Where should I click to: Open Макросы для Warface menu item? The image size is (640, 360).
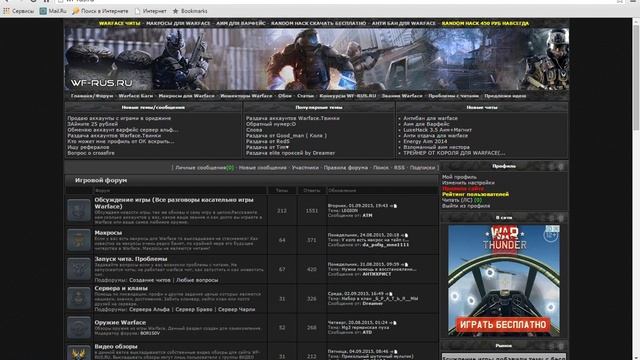tap(187, 96)
